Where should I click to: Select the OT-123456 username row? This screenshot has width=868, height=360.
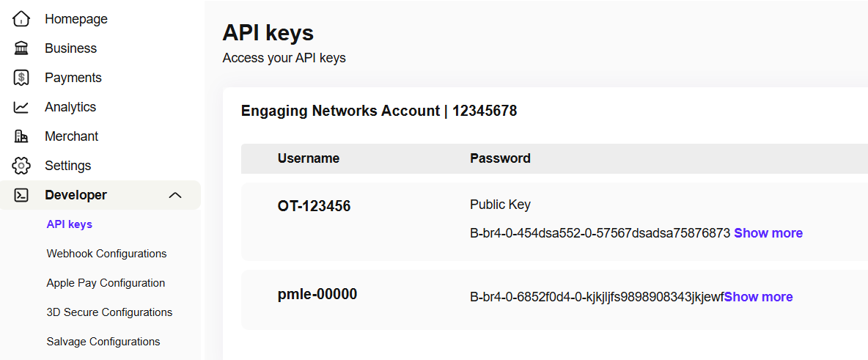point(314,207)
